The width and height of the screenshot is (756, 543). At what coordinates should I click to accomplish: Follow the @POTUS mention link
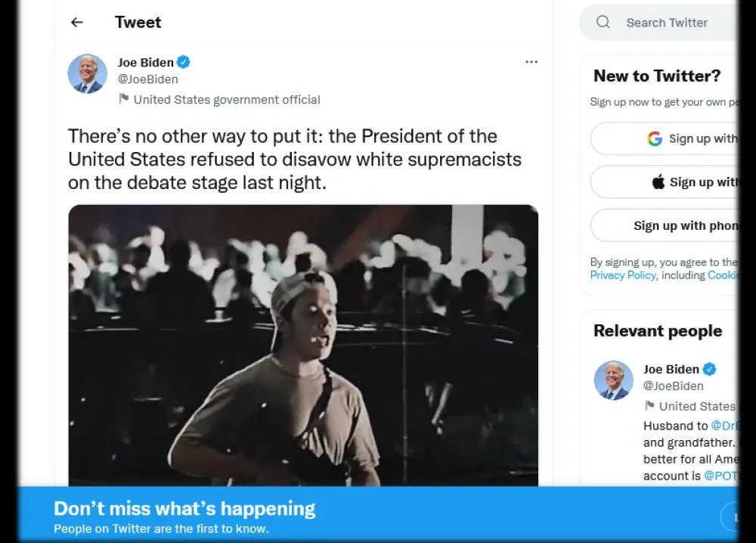click(x=720, y=476)
